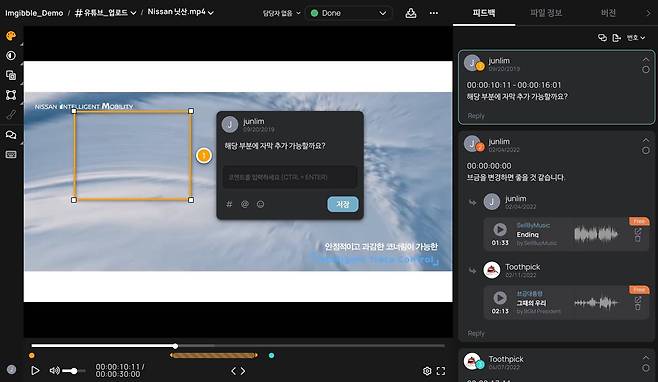The width and height of the screenshot is (658, 382).
Task: Collapse the bottom Toothpick comment
Action: (646, 358)
